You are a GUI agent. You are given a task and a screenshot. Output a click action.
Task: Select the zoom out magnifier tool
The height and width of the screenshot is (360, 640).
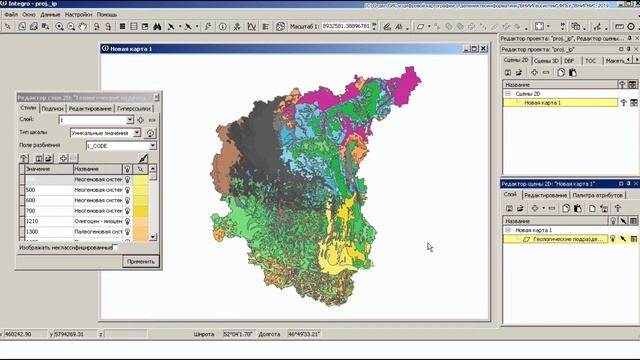(x=71, y=27)
